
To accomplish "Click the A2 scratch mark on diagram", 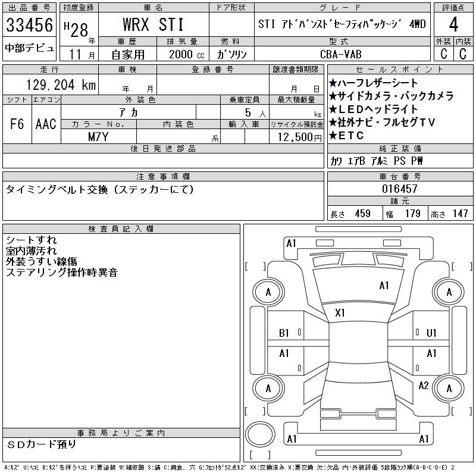I will pyautogui.click(x=424, y=386).
